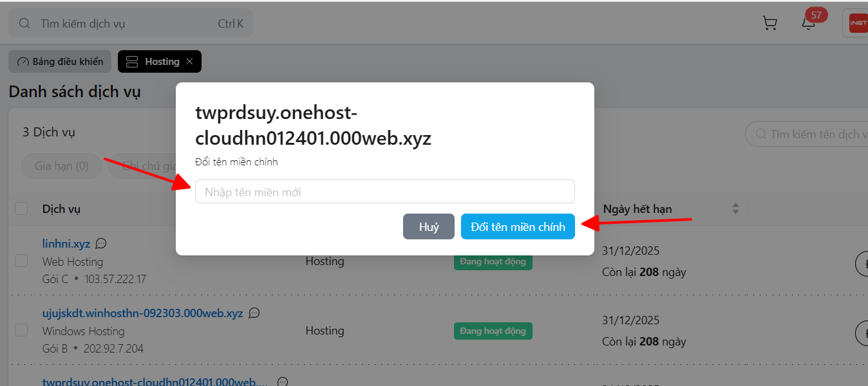Click the 3 Dịch vụ count text
Viewport: 868px width, 386px height.
tap(49, 132)
